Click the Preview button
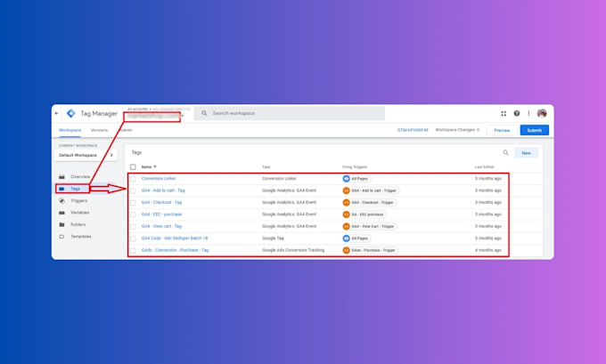 [502, 131]
